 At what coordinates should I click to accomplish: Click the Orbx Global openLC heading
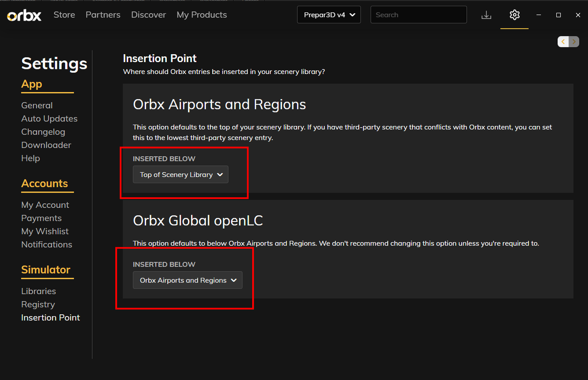[198, 221]
